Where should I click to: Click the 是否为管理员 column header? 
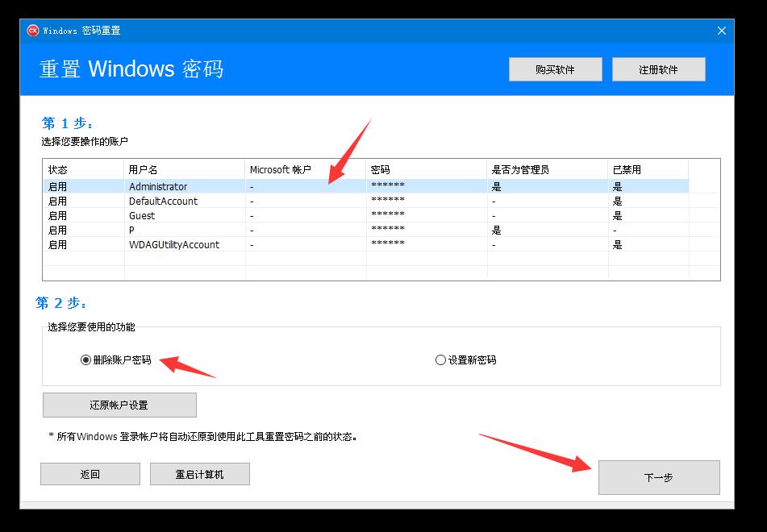[548, 169]
